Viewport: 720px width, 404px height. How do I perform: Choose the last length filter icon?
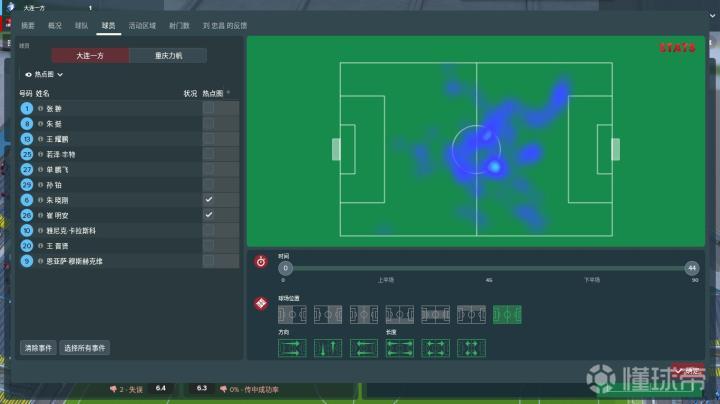tap(472, 348)
